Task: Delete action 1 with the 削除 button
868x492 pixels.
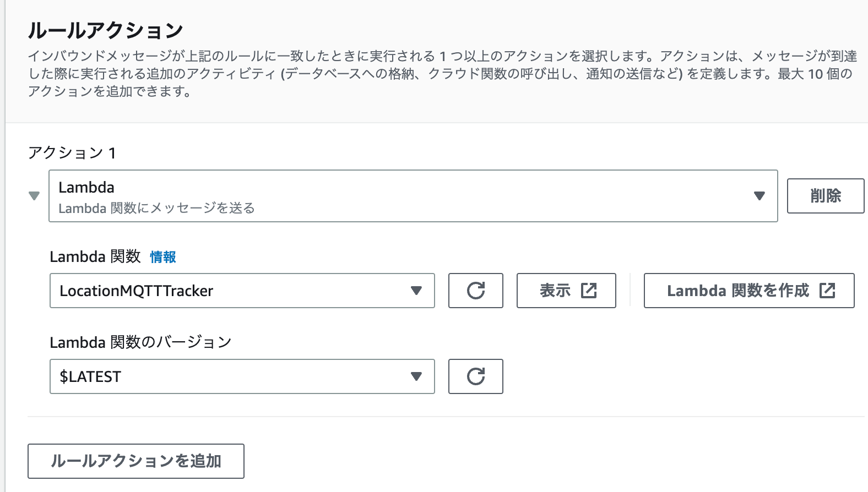Action: click(826, 196)
